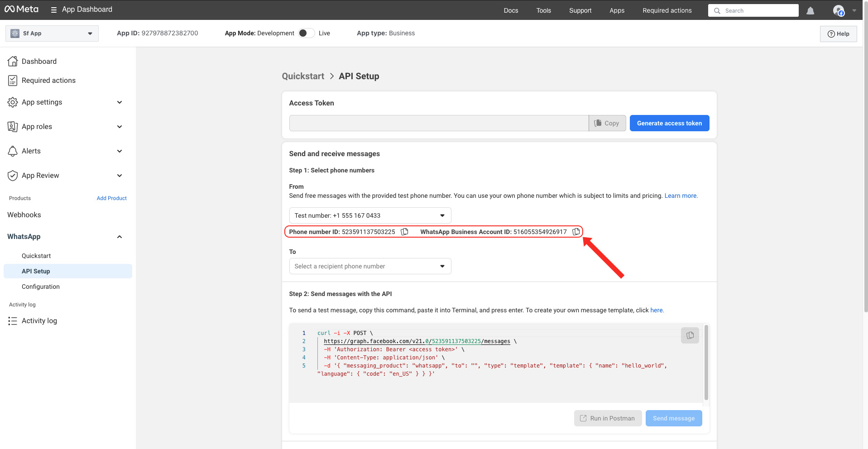Click the App Review shield icon
This screenshot has width=868, height=449.
click(x=13, y=176)
